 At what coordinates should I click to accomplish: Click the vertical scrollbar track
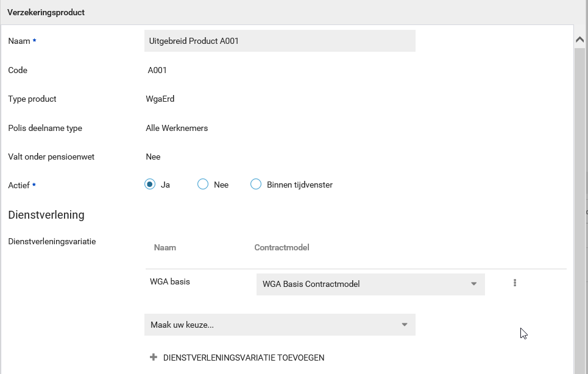(580, 213)
